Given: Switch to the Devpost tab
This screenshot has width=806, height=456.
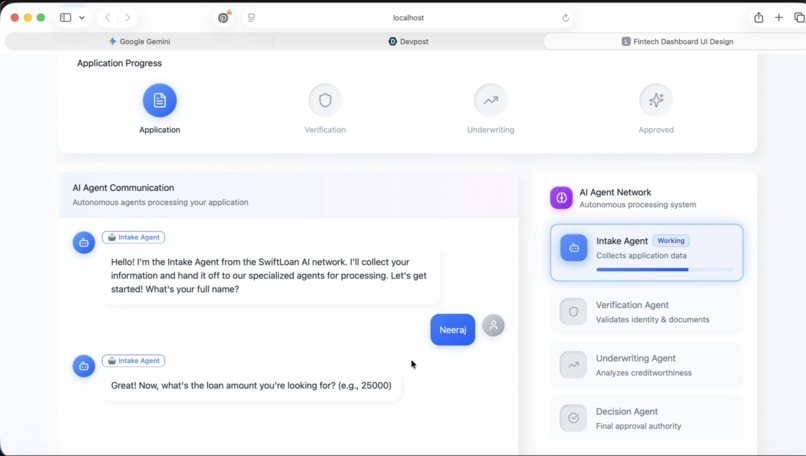Looking at the screenshot, I should click(409, 42).
